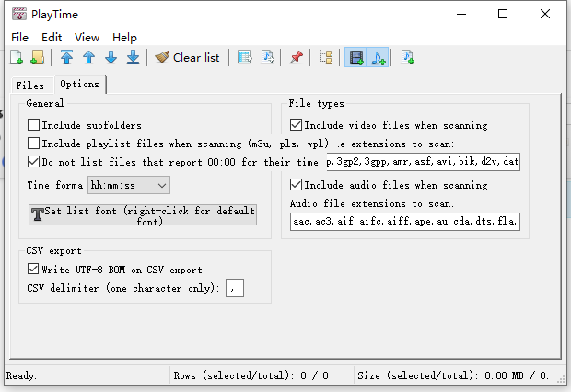Click the move down arrow icon
This screenshot has height=392, width=571.
click(x=111, y=57)
